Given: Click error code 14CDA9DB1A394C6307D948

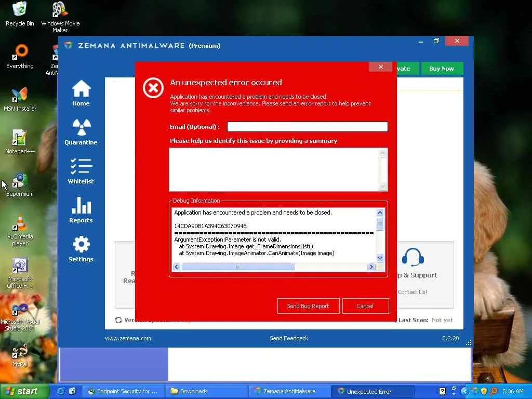Looking at the screenshot, I should tap(210, 226).
